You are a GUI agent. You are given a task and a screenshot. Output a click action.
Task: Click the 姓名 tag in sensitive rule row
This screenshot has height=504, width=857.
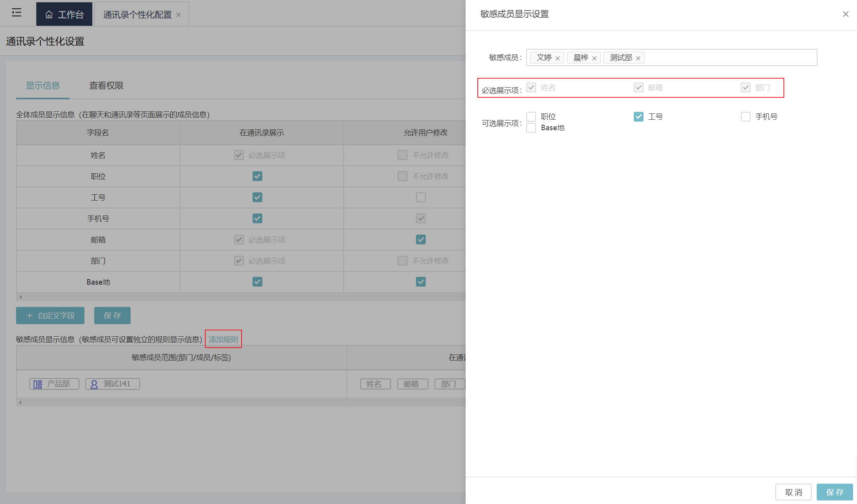click(375, 384)
